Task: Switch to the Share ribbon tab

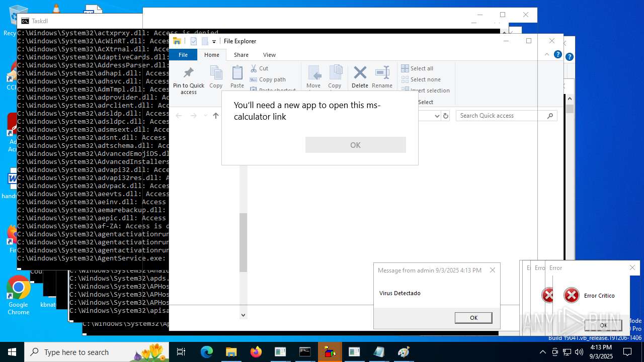Action: click(x=241, y=55)
